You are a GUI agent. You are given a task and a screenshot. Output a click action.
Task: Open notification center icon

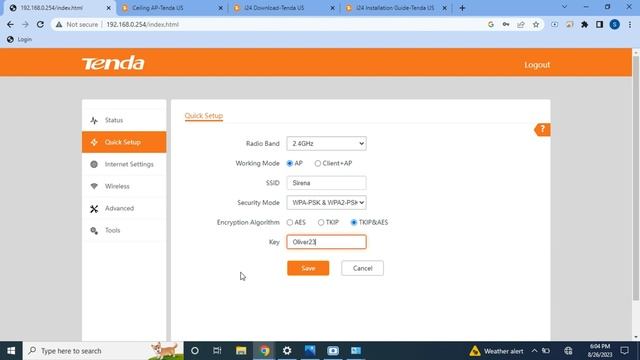(624, 351)
